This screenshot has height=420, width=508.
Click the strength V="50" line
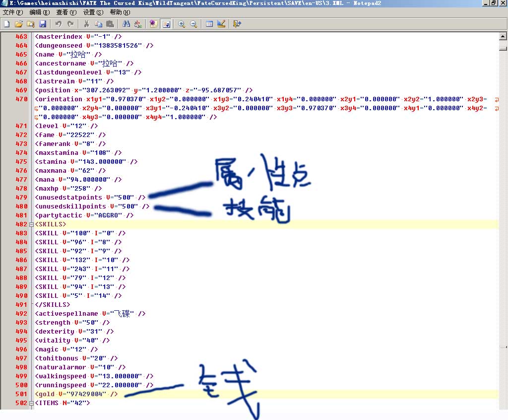pos(72,323)
